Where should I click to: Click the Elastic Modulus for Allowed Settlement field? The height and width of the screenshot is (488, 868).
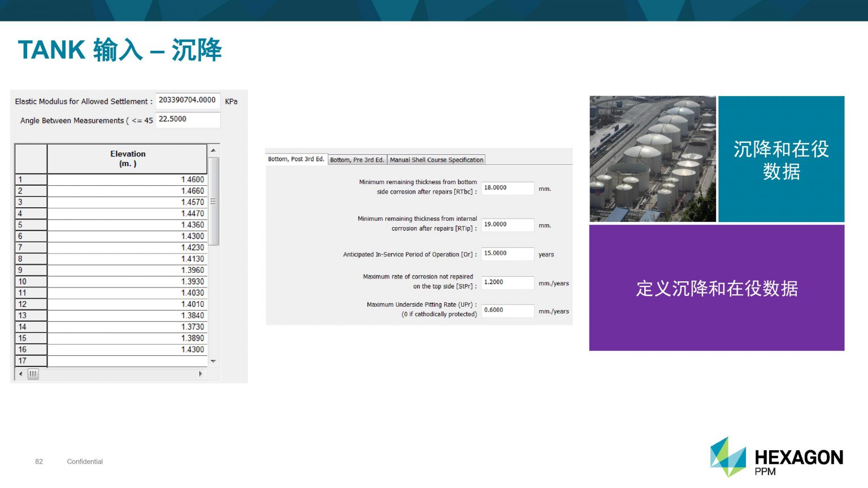tap(187, 101)
